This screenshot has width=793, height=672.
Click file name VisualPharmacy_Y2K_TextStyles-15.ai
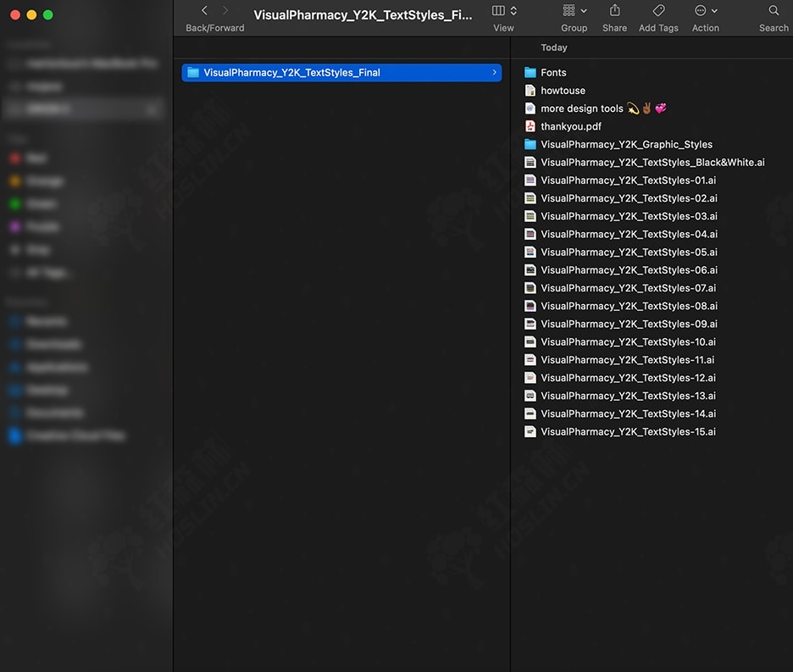tap(628, 431)
